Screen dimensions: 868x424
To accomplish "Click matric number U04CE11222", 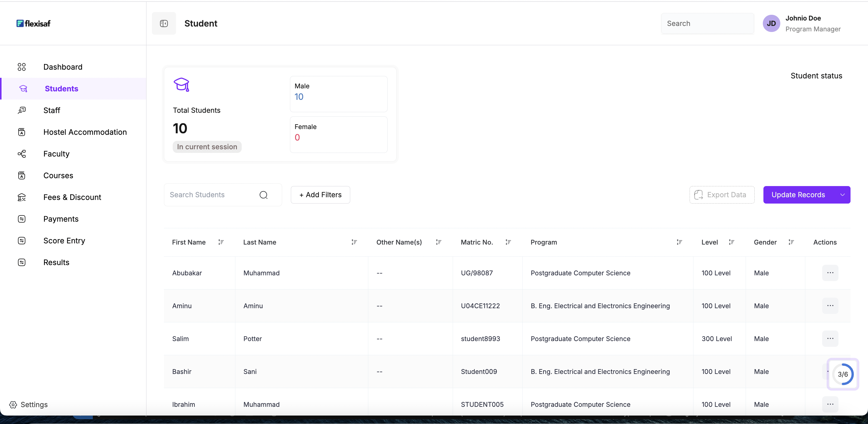I will coord(480,306).
